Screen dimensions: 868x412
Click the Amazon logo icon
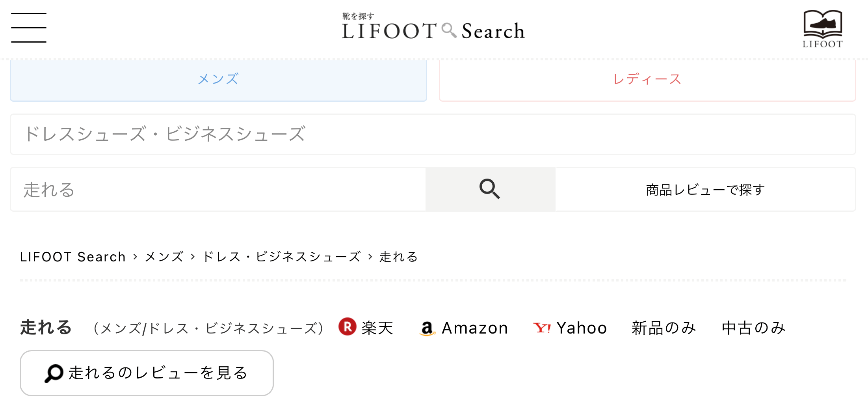tap(427, 328)
